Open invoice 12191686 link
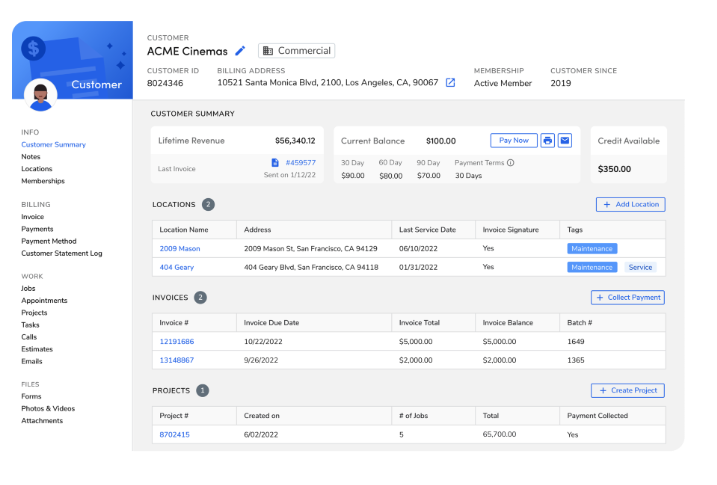 pyautogui.click(x=177, y=341)
